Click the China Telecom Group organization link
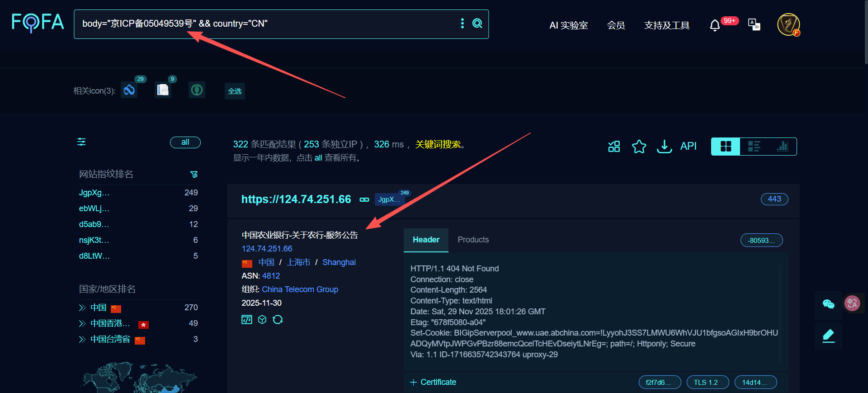868x393 pixels. pyautogui.click(x=300, y=289)
